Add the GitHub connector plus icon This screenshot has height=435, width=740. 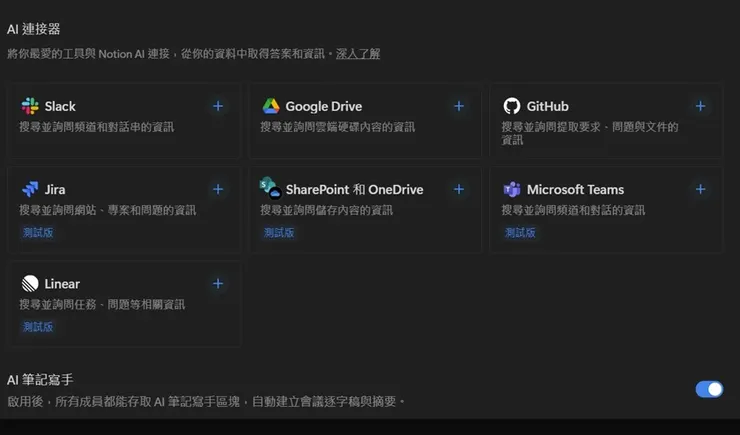click(x=700, y=106)
